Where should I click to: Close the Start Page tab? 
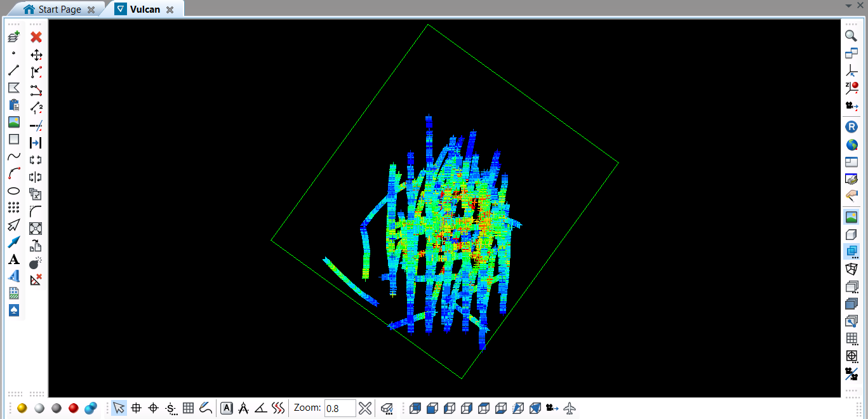pos(91,10)
